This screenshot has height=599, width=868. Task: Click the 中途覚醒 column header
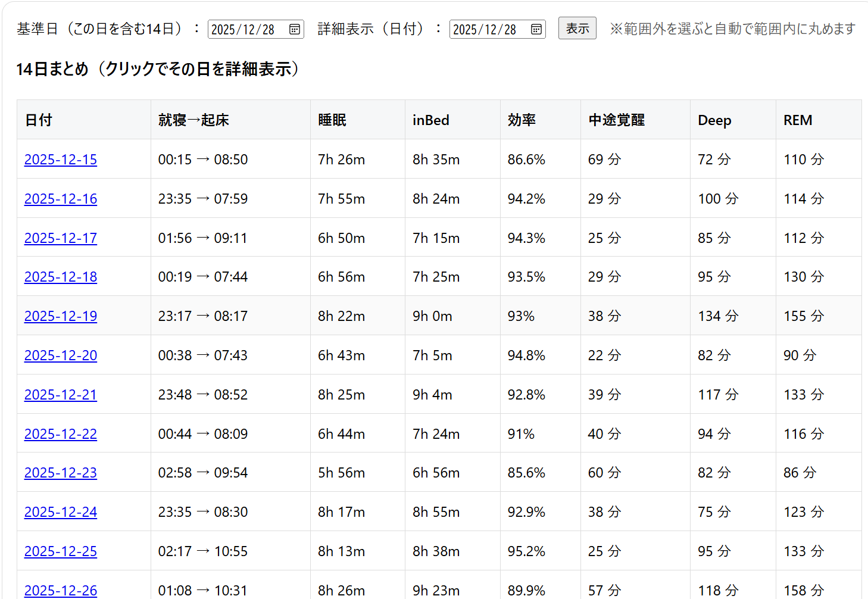tap(616, 120)
